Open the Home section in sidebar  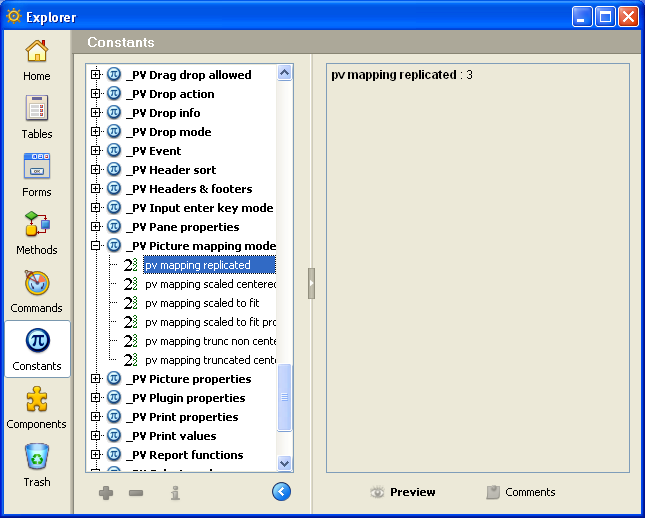(37, 59)
